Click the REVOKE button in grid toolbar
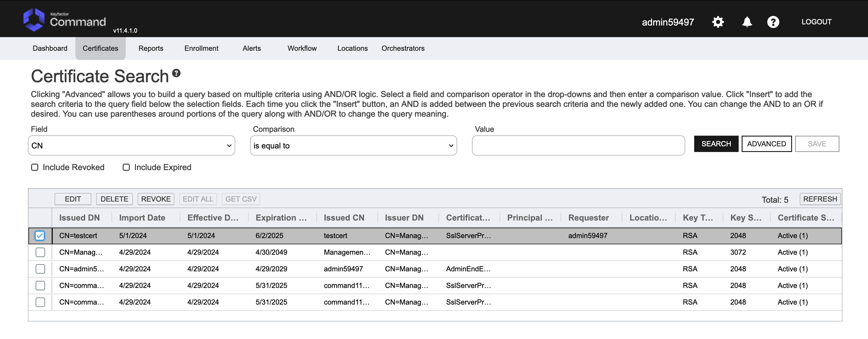The height and width of the screenshot is (339, 868). pyautogui.click(x=156, y=199)
